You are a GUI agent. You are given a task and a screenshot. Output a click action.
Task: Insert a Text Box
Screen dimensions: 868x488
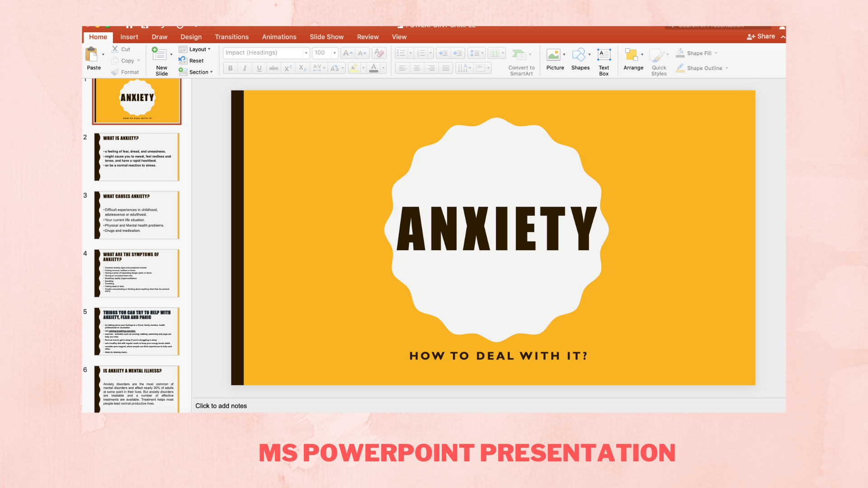(604, 55)
